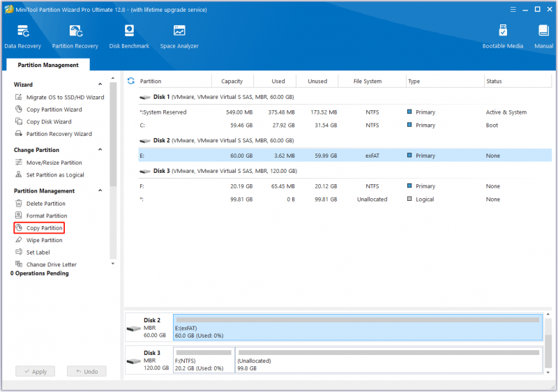Open the Manual

click(543, 37)
